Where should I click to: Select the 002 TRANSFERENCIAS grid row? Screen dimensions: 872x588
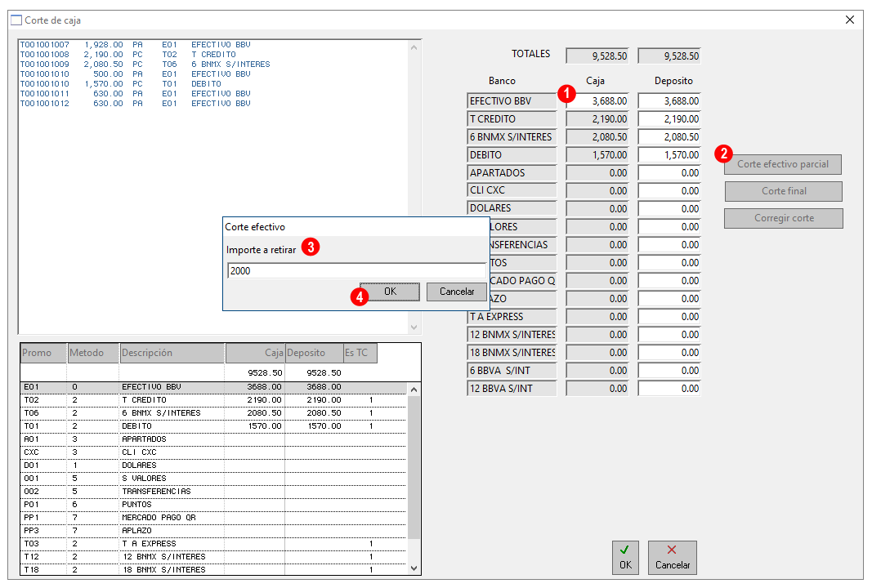pos(213,492)
